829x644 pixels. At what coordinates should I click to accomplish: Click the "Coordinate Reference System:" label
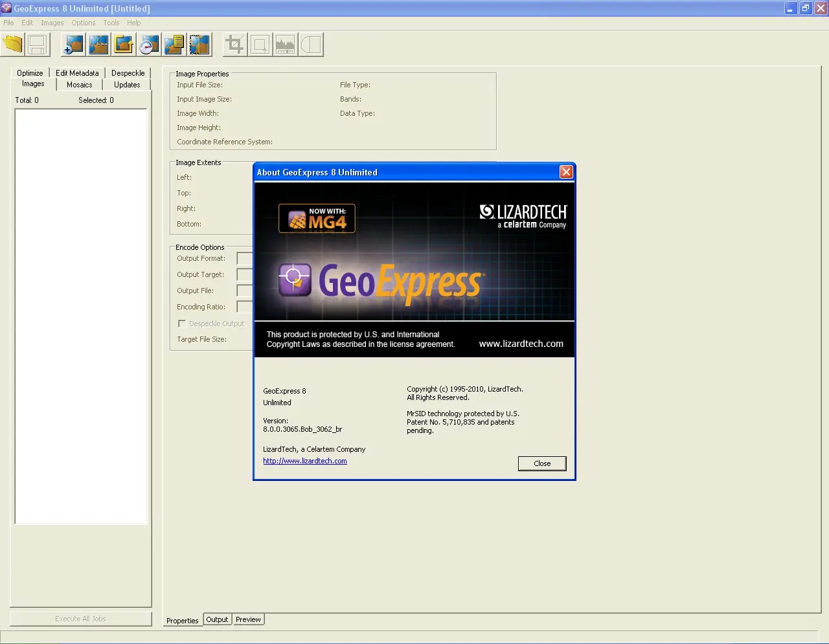(x=225, y=142)
